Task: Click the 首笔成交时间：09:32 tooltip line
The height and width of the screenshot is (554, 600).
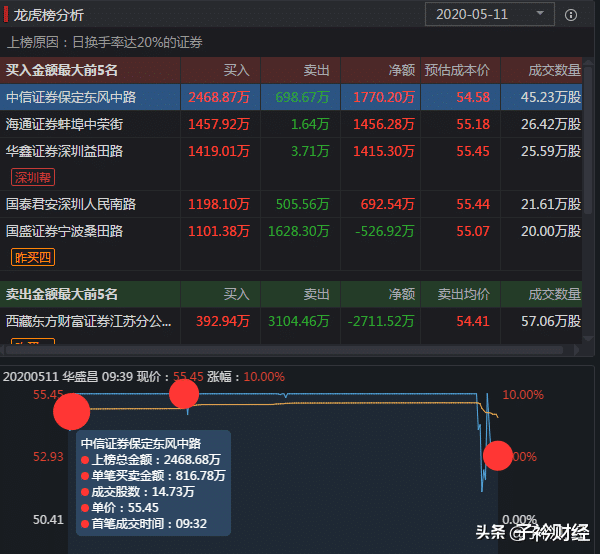Action: 144,523
